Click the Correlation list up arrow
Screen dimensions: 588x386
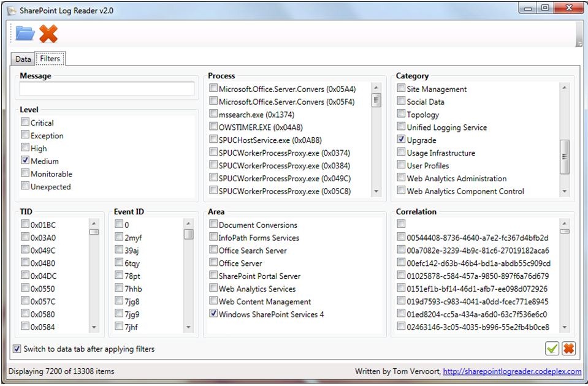coord(564,224)
